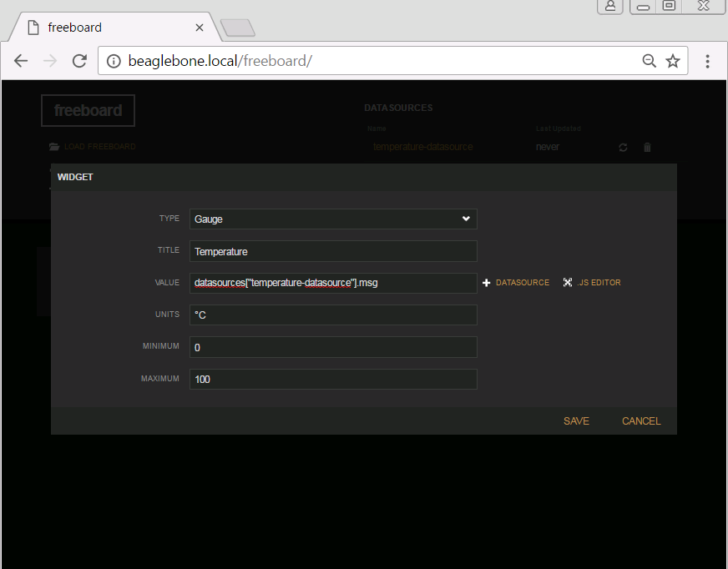The image size is (728, 569).
Task: Select the MAXIMUM value field
Action: click(x=333, y=380)
